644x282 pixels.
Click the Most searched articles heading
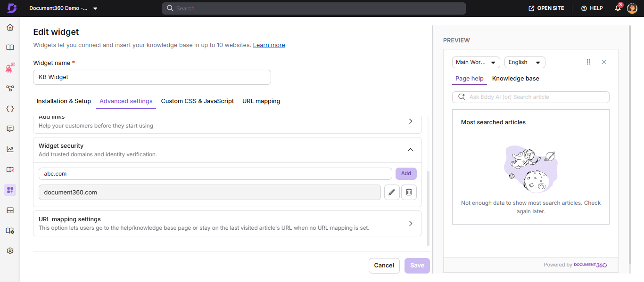pyautogui.click(x=493, y=122)
